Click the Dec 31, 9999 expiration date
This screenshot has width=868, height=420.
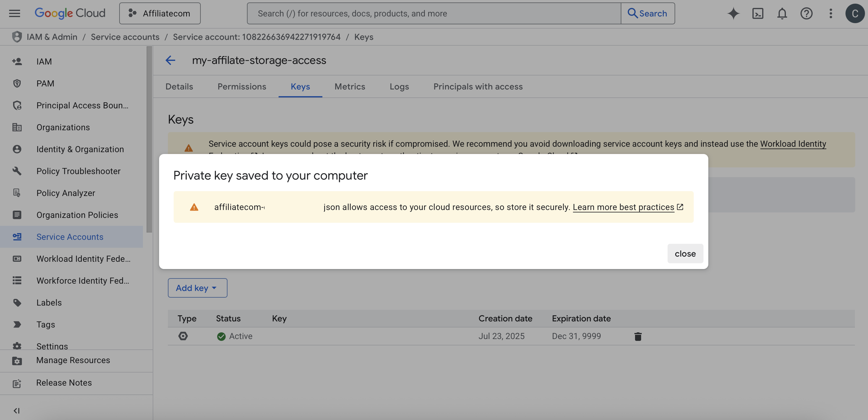pyautogui.click(x=576, y=336)
